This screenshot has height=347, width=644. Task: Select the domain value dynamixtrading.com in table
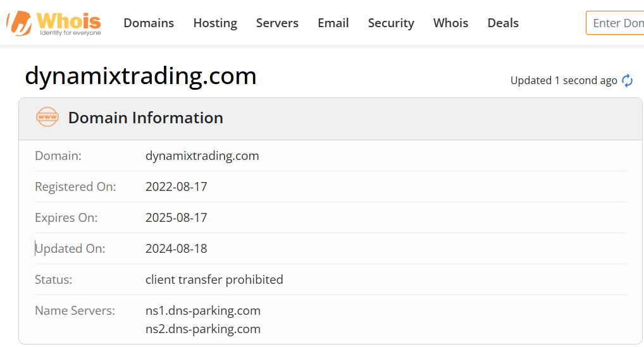coord(202,156)
